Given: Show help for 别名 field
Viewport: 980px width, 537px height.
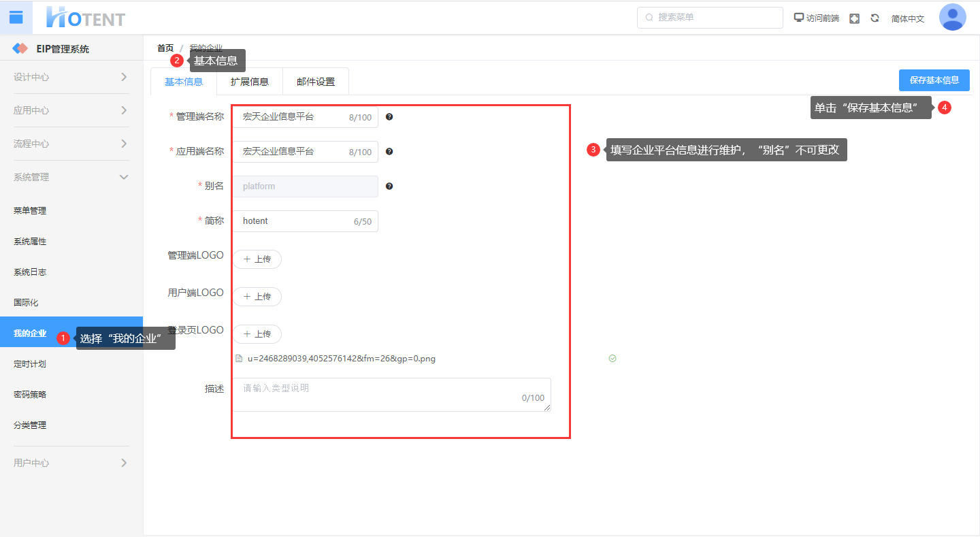Looking at the screenshot, I should click(x=389, y=186).
